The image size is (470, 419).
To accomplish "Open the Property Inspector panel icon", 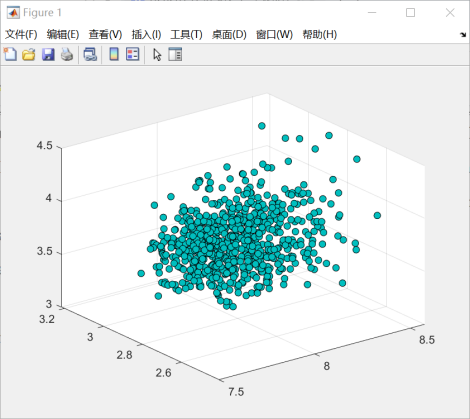I will coord(175,54).
